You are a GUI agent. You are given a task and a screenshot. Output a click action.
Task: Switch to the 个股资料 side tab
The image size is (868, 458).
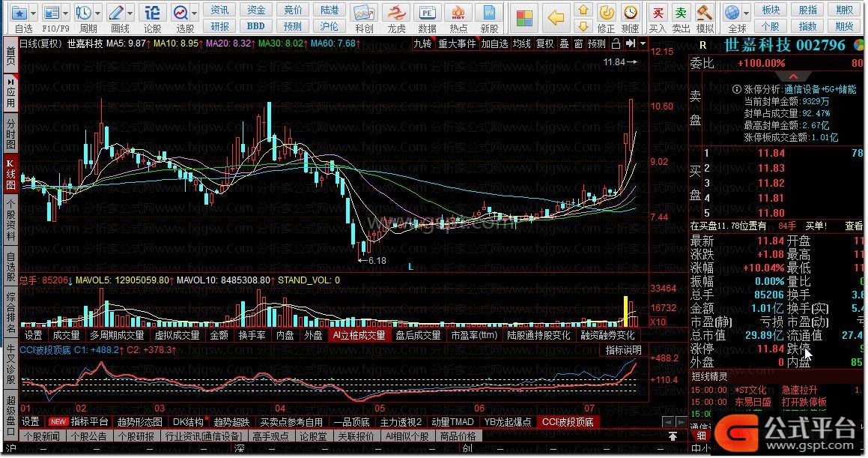[10, 220]
